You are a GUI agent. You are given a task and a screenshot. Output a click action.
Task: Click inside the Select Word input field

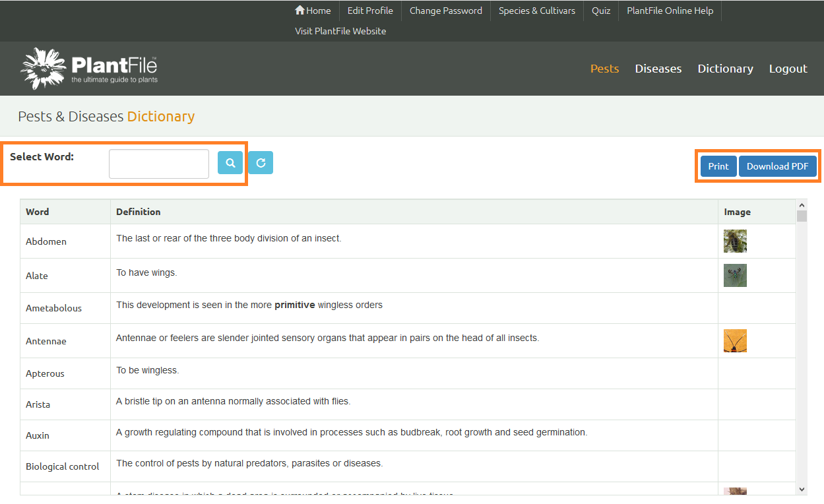158,163
